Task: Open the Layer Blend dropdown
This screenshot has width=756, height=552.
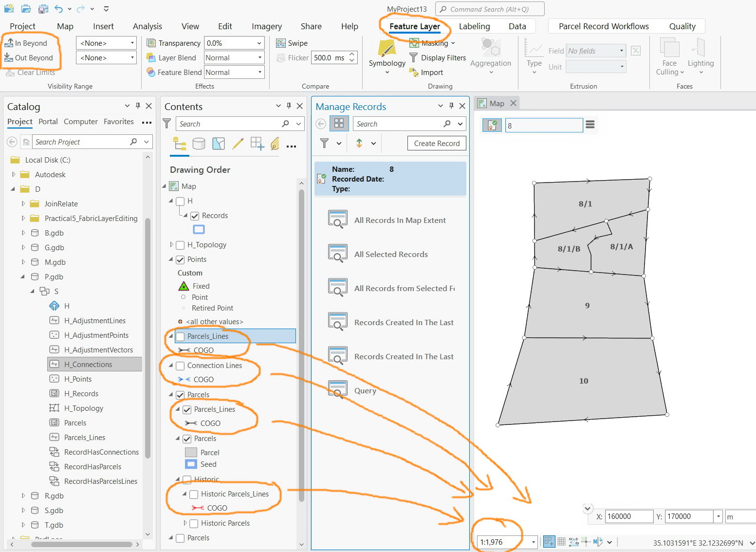Action: pyautogui.click(x=234, y=57)
